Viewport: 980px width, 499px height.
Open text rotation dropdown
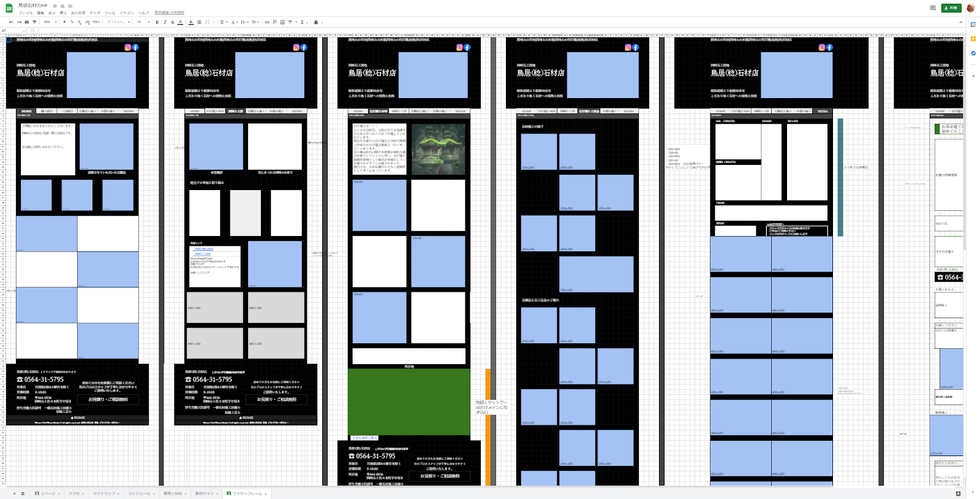coord(255,22)
